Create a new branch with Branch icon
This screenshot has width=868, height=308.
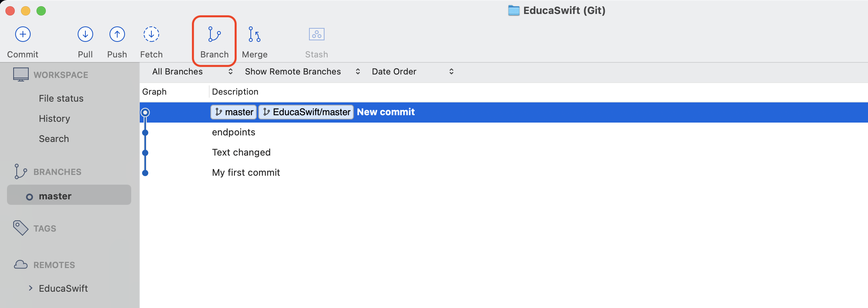pos(214,35)
